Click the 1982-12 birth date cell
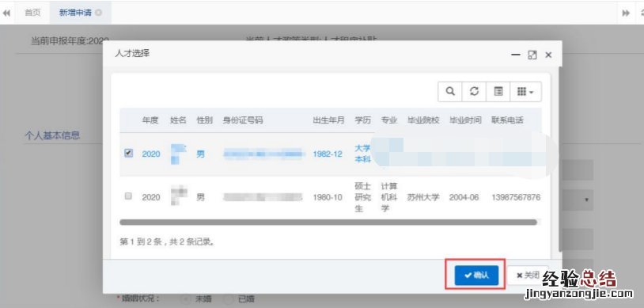Image resolution: width=644 pixels, height=308 pixels. (x=328, y=154)
